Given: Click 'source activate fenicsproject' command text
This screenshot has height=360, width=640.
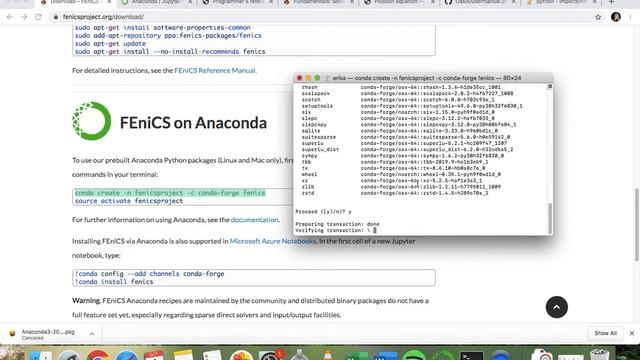Looking at the screenshot, I should pyautogui.click(x=129, y=201).
